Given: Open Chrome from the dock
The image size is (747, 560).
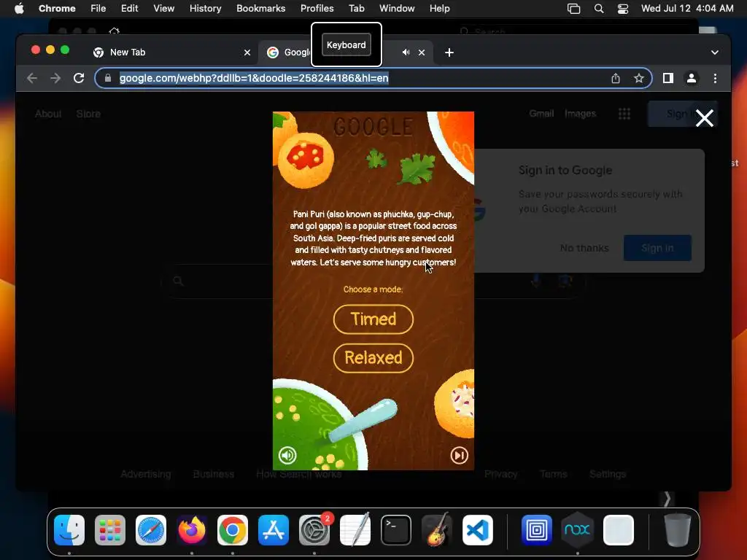Looking at the screenshot, I should (233, 530).
